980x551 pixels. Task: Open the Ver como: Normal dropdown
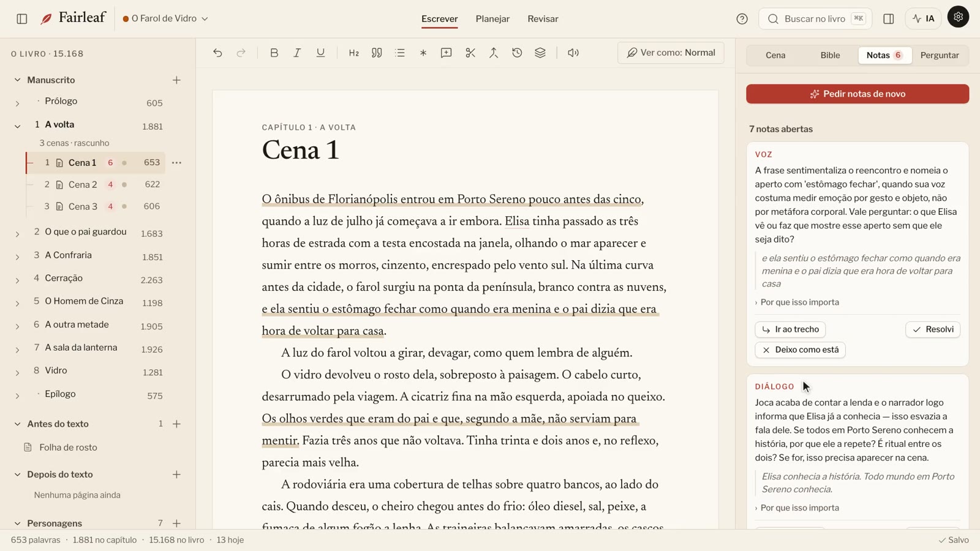click(671, 53)
